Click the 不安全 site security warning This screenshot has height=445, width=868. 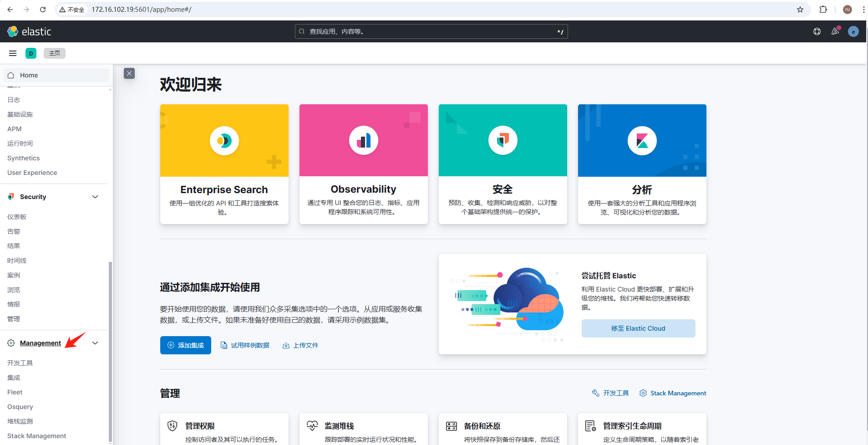point(72,10)
